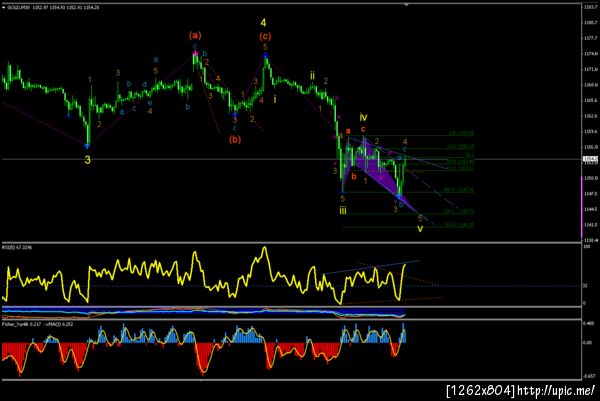Click orange label a beside wave iv
The height and width of the screenshot is (401, 600).
click(348, 131)
